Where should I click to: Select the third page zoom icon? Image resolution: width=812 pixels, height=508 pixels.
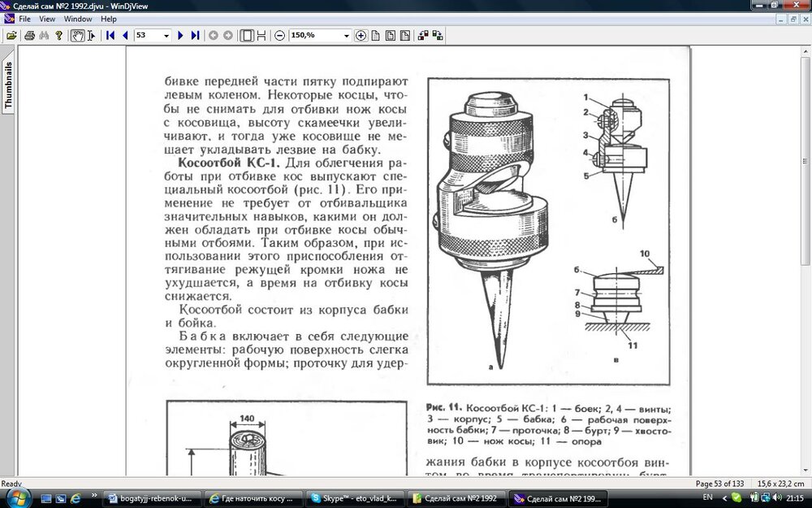tap(405, 35)
